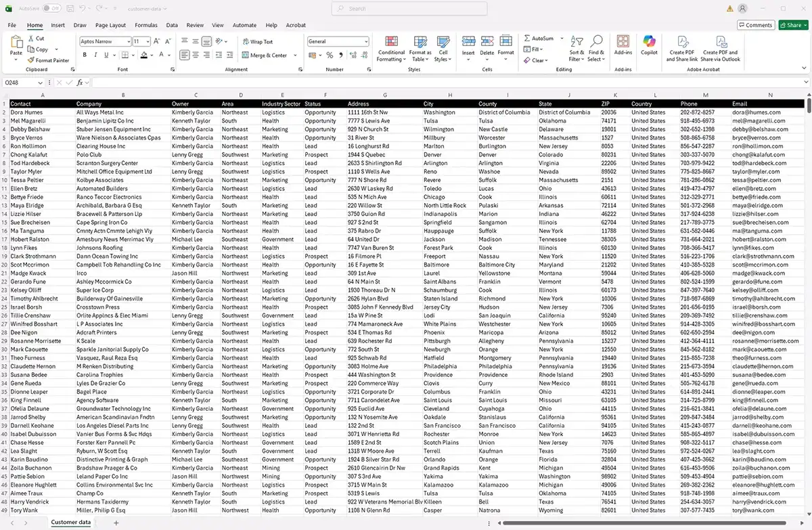
Task: Click Increase Decimal icon
Action: coord(354,56)
